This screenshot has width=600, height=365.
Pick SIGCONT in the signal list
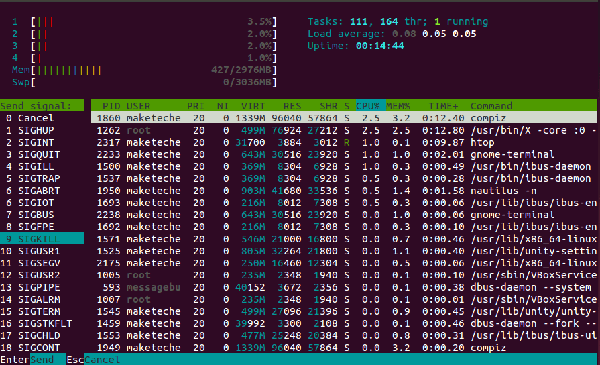(42, 348)
